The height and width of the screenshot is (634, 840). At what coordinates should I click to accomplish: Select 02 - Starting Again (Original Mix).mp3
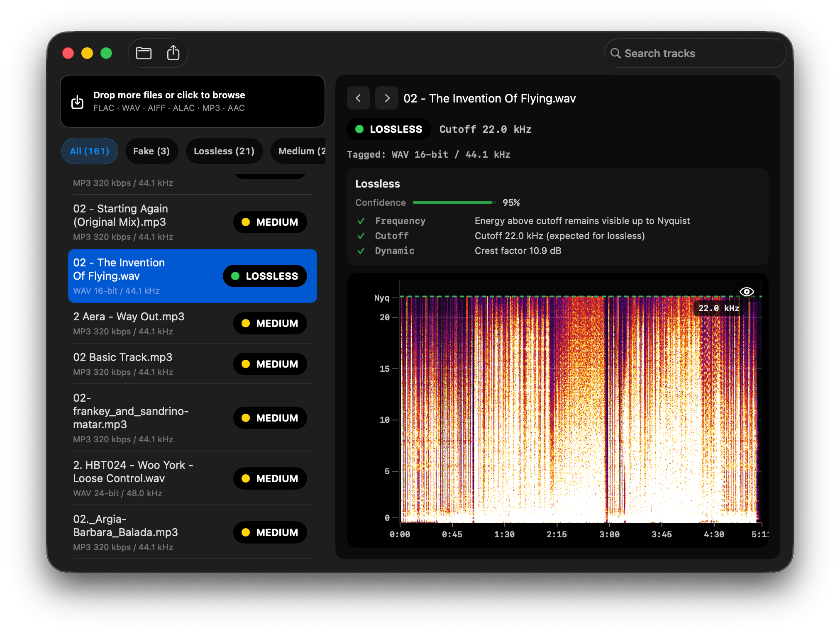coord(193,222)
